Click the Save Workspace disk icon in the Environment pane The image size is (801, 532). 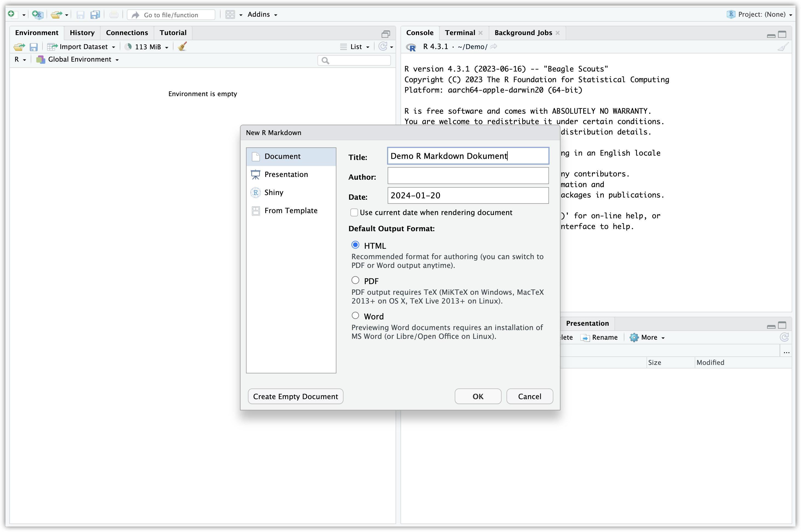coord(34,47)
